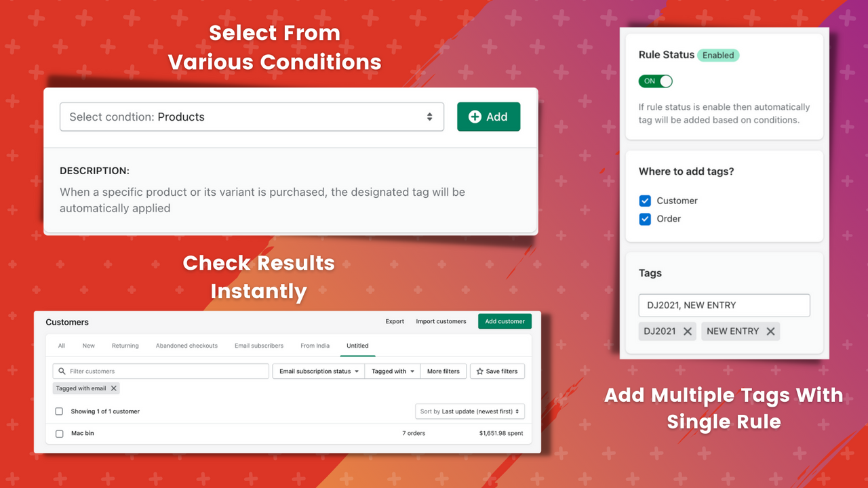Select the Mac bin customer checkbox

(59, 434)
